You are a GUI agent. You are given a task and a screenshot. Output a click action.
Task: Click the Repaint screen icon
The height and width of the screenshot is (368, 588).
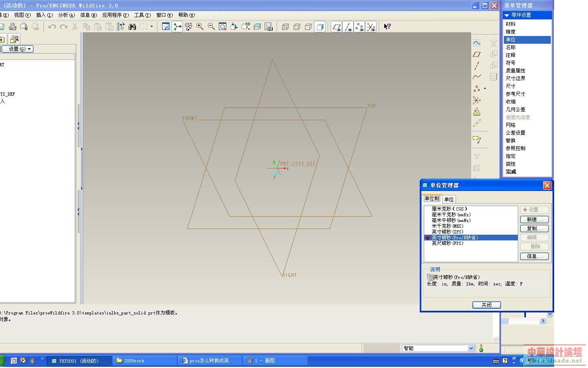166,27
